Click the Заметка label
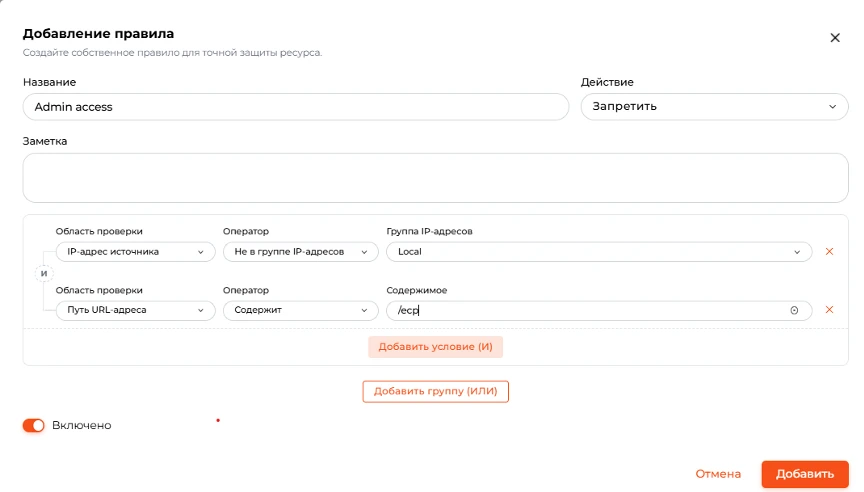The image size is (864, 492). [x=45, y=141]
